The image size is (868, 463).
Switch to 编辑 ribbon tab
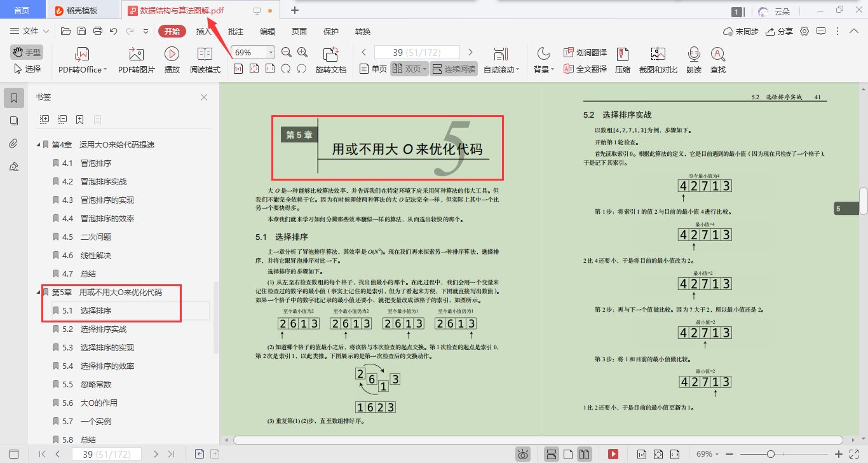268,31
